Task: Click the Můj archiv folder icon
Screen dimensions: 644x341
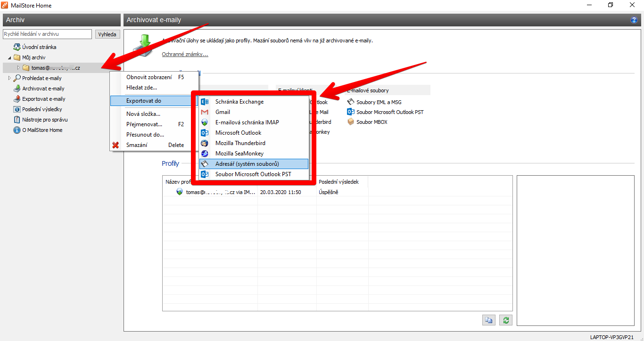Action: [x=17, y=57]
